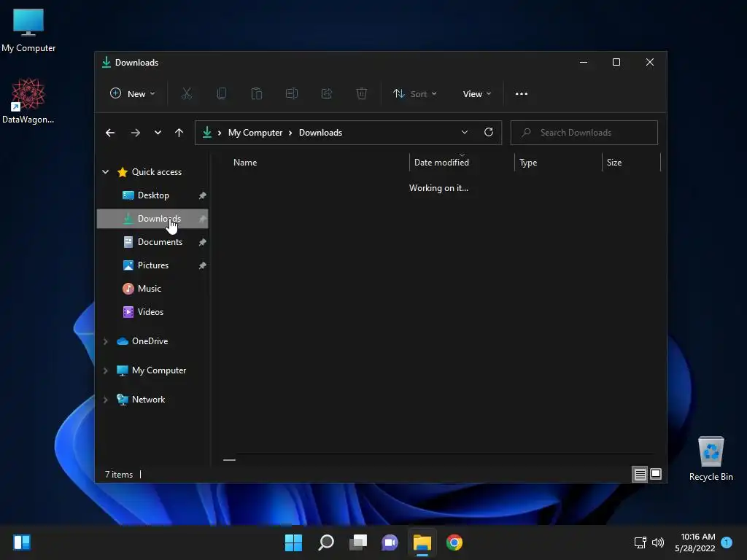Screen dimensions: 747x560
Task: Open the Widgets taskbar button
Action: (22, 542)
